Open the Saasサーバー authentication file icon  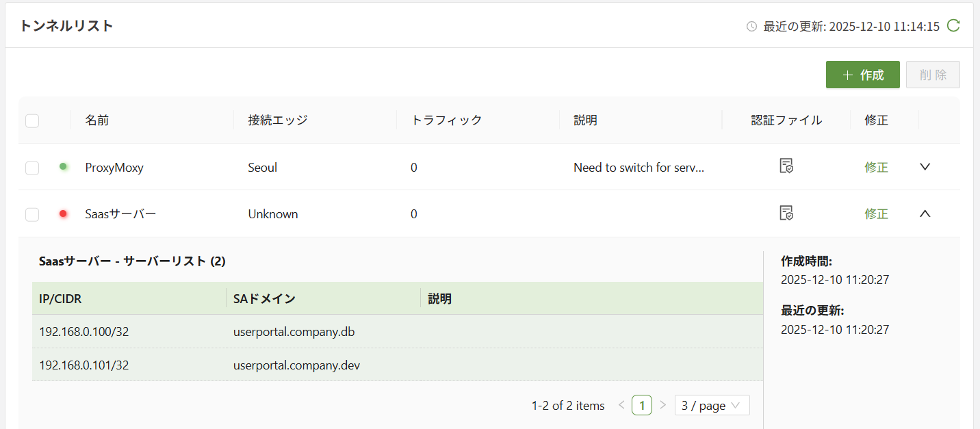(786, 213)
